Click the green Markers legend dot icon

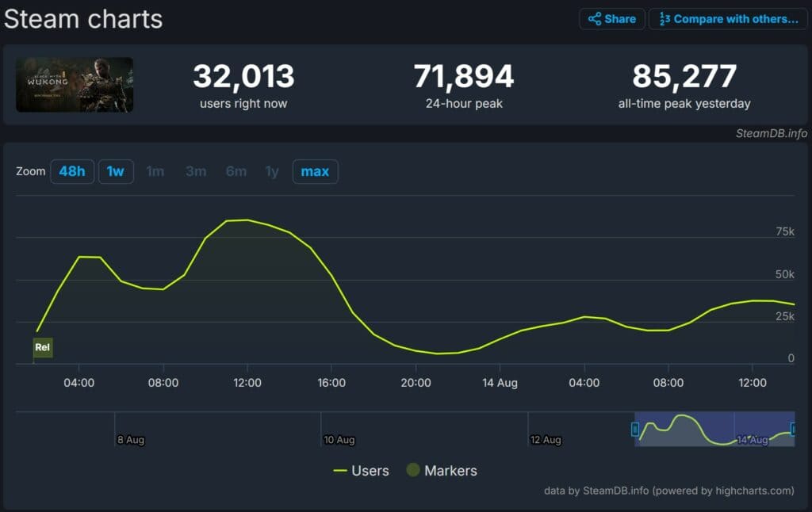pyautogui.click(x=412, y=471)
